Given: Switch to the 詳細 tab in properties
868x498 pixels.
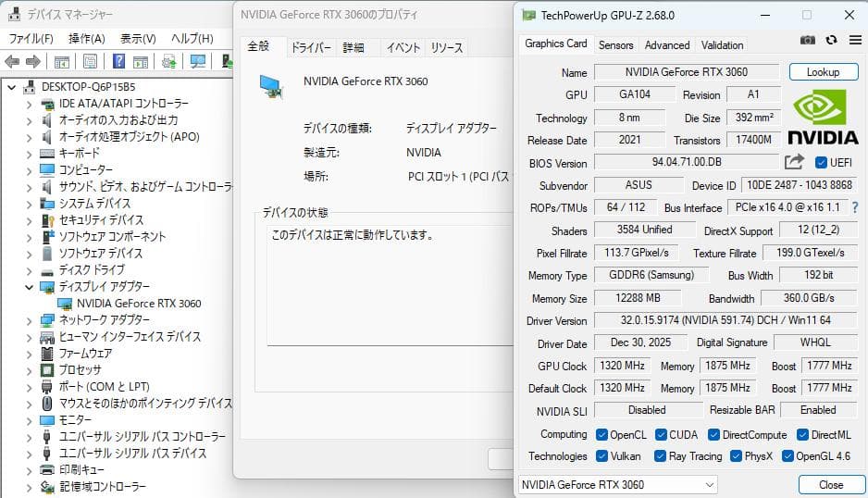Looking at the screenshot, I should [353, 47].
